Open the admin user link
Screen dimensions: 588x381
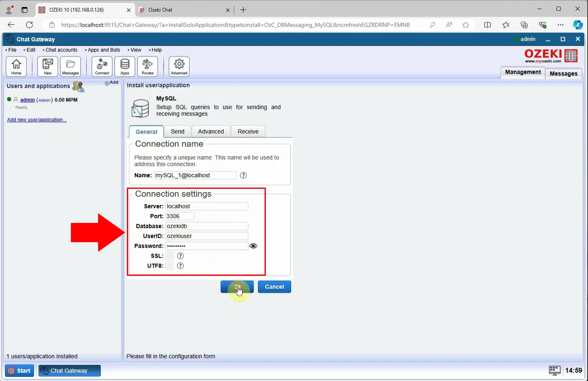coord(27,100)
